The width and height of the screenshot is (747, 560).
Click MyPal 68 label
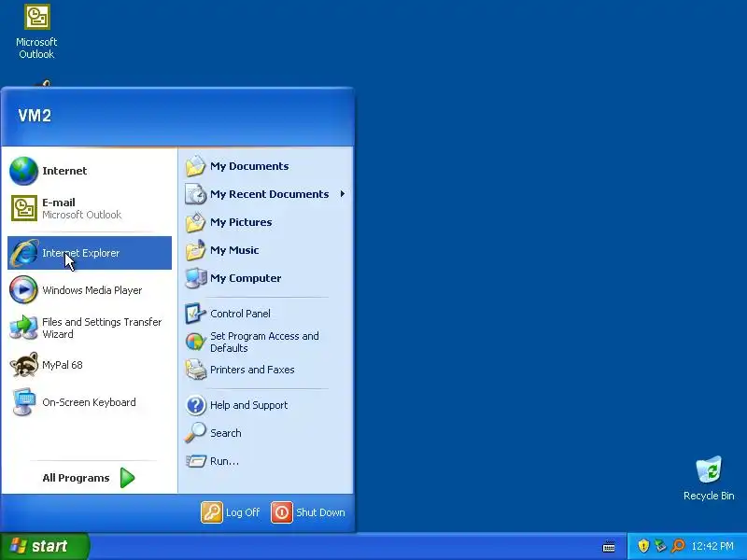[x=62, y=365]
